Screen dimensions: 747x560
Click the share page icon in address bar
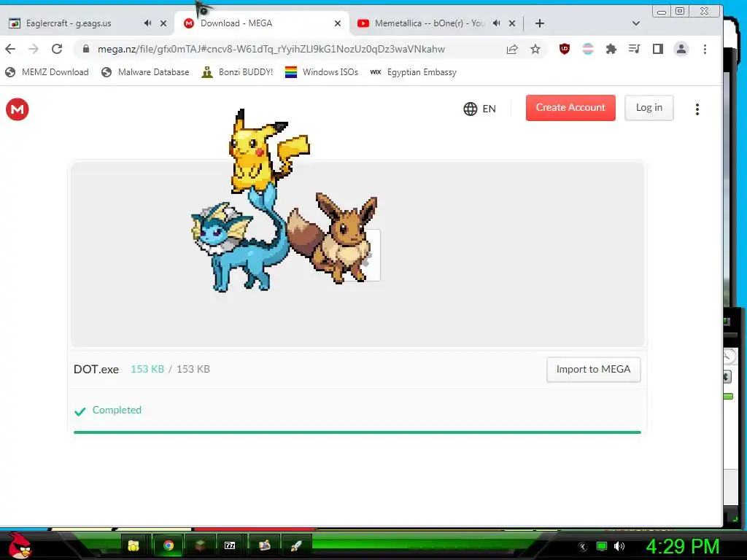click(512, 49)
